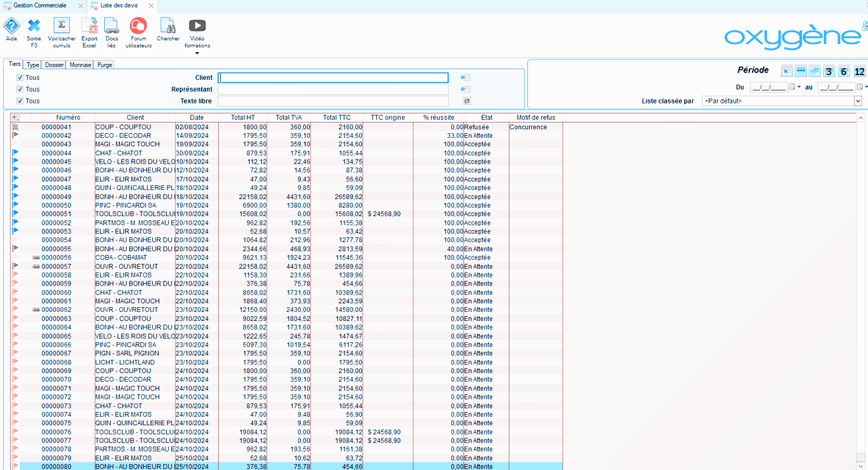Screen dimensions: 868x470
Task: Open the Aide help icon
Action: [x=11, y=26]
